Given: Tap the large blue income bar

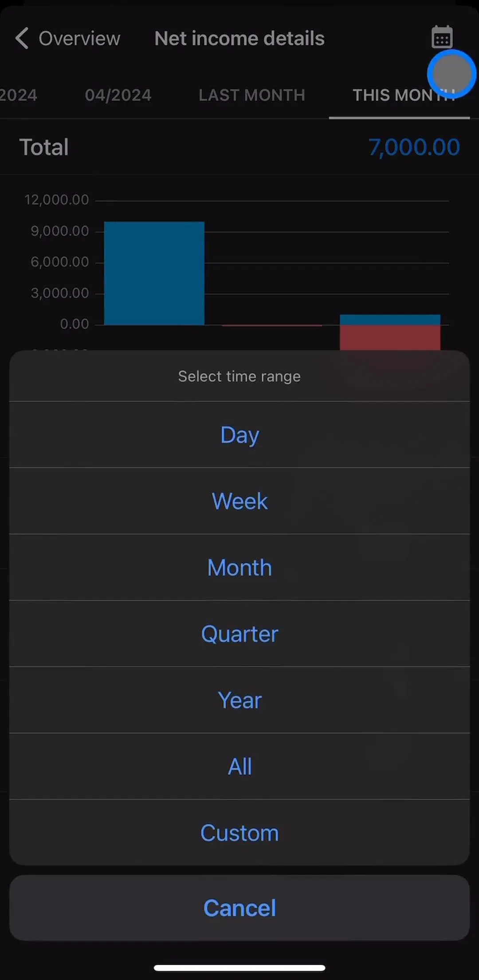Looking at the screenshot, I should pos(154,273).
